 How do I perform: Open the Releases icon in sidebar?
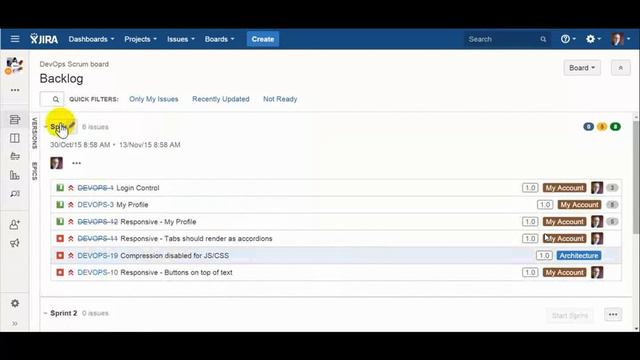tap(15, 156)
